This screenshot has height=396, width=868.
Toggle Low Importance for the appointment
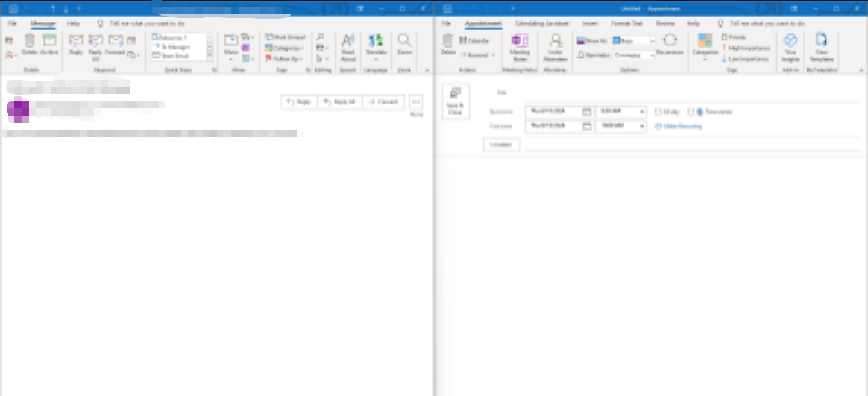pos(745,59)
